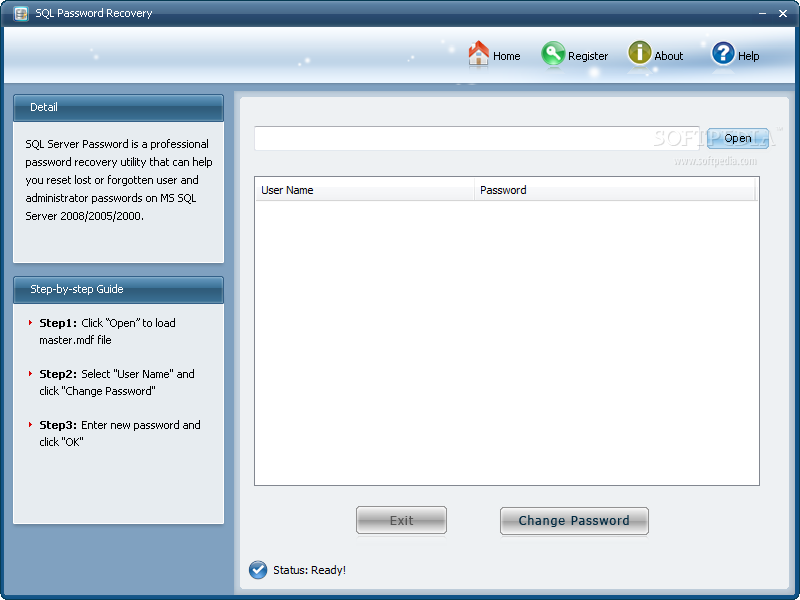The width and height of the screenshot is (800, 600).
Task: Click the Home house icon
Action: coord(479,53)
